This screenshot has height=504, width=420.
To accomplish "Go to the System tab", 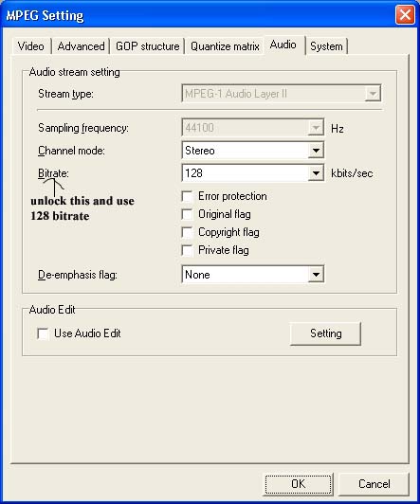I will 326,46.
